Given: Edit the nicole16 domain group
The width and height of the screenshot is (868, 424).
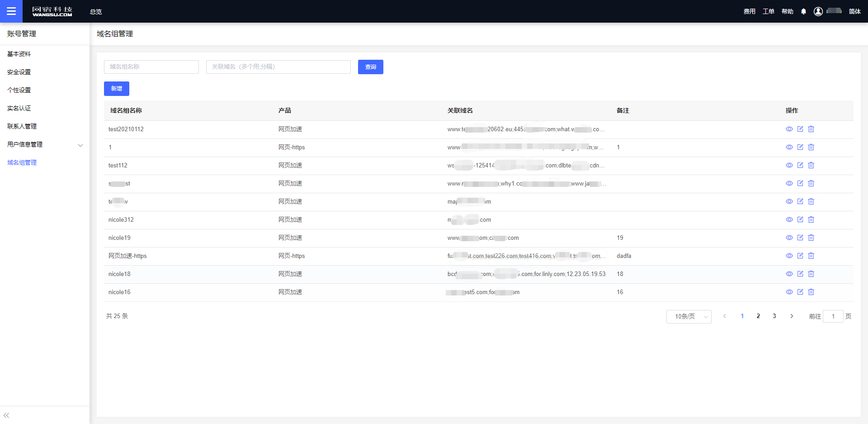Looking at the screenshot, I should pyautogui.click(x=800, y=292).
